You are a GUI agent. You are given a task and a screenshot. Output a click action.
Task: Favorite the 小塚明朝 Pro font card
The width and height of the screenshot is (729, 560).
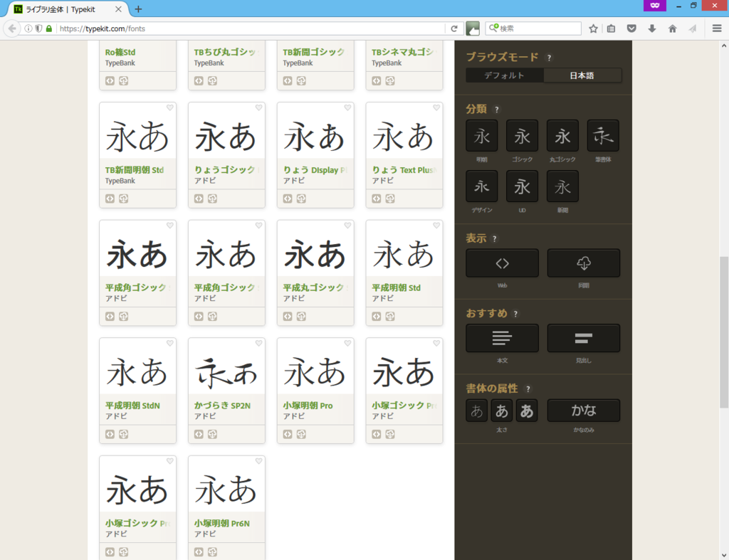pos(347,344)
